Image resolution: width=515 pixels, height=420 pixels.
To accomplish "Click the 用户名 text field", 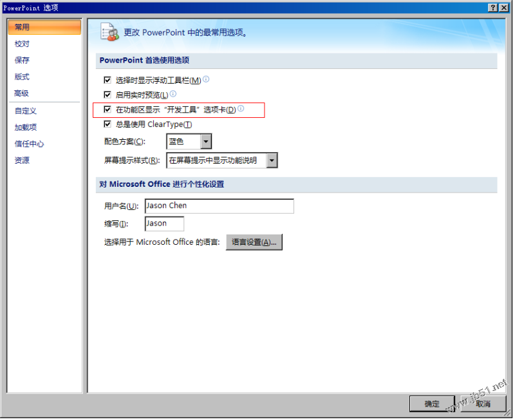I will tap(220, 206).
